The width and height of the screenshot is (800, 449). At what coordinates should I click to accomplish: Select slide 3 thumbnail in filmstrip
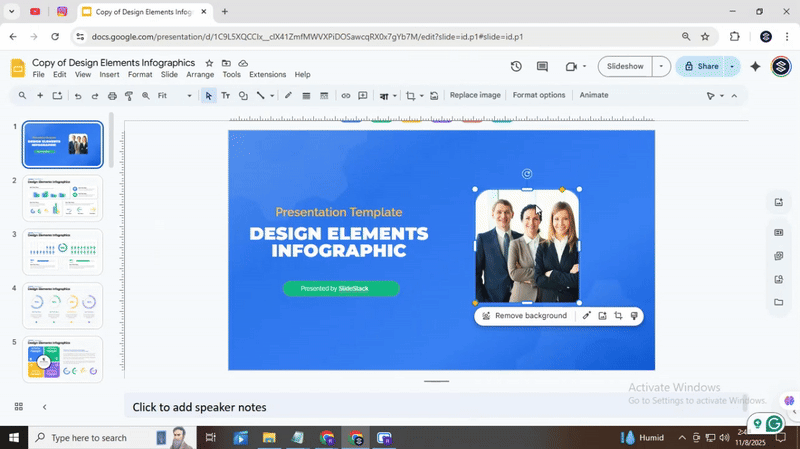point(62,251)
